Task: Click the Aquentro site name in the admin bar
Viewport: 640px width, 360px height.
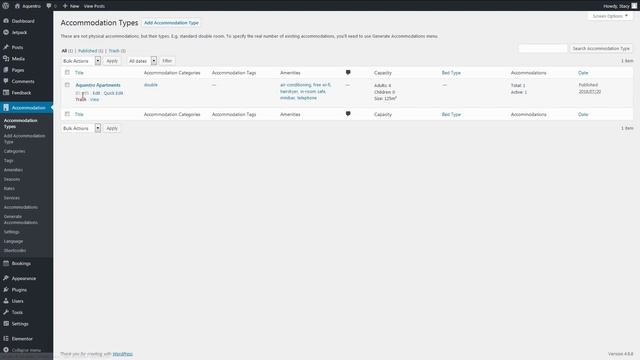Action: [28, 6]
